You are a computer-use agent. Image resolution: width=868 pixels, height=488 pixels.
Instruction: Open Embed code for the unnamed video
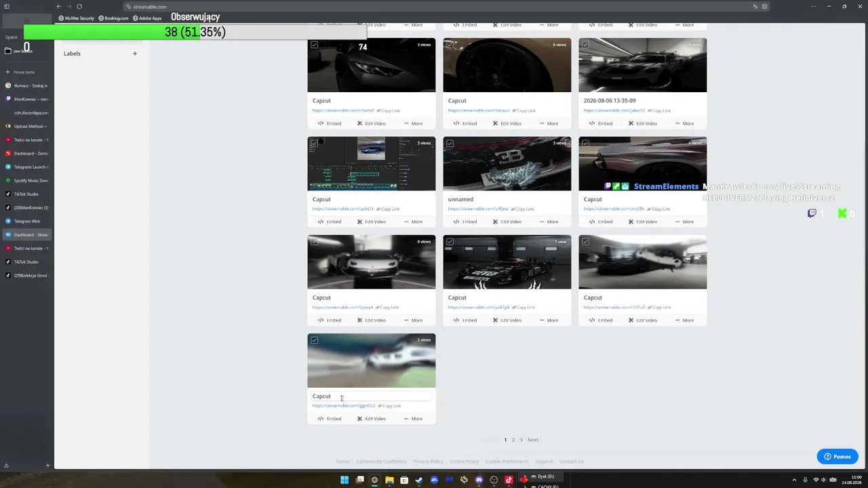click(465, 222)
